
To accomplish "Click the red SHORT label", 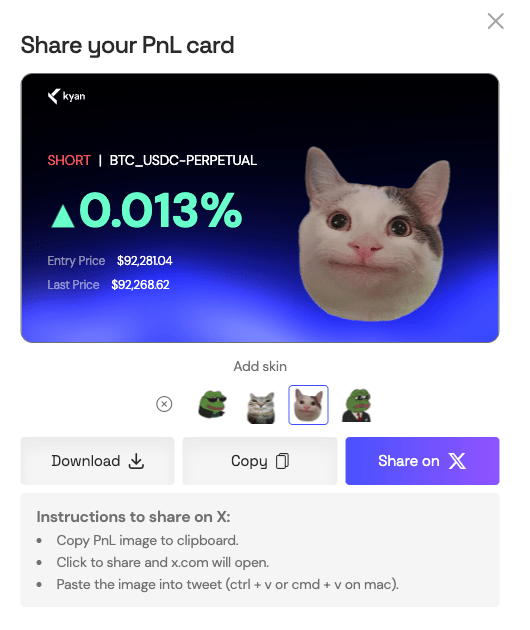I will click(69, 160).
